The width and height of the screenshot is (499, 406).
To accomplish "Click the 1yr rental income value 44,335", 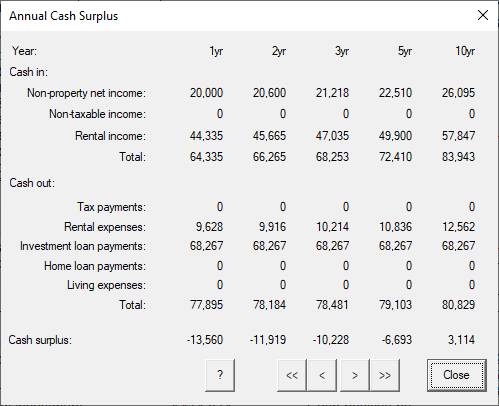I will (x=206, y=136).
